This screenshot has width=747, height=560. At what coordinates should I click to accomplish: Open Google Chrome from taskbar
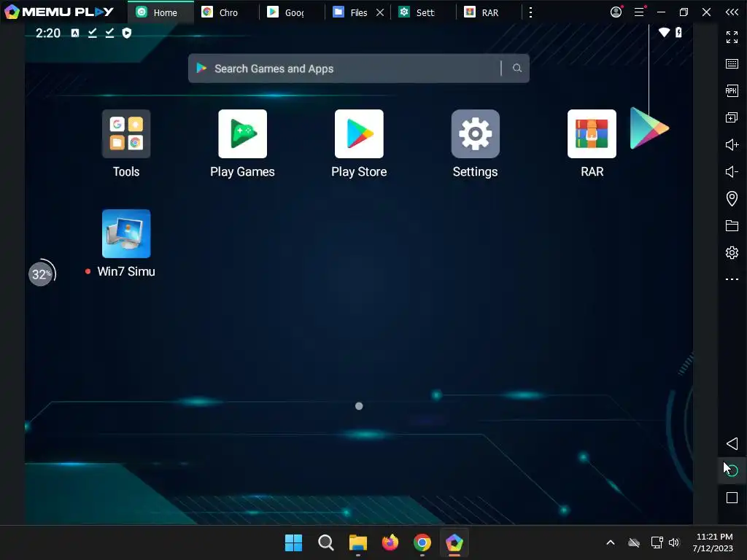point(422,542)
